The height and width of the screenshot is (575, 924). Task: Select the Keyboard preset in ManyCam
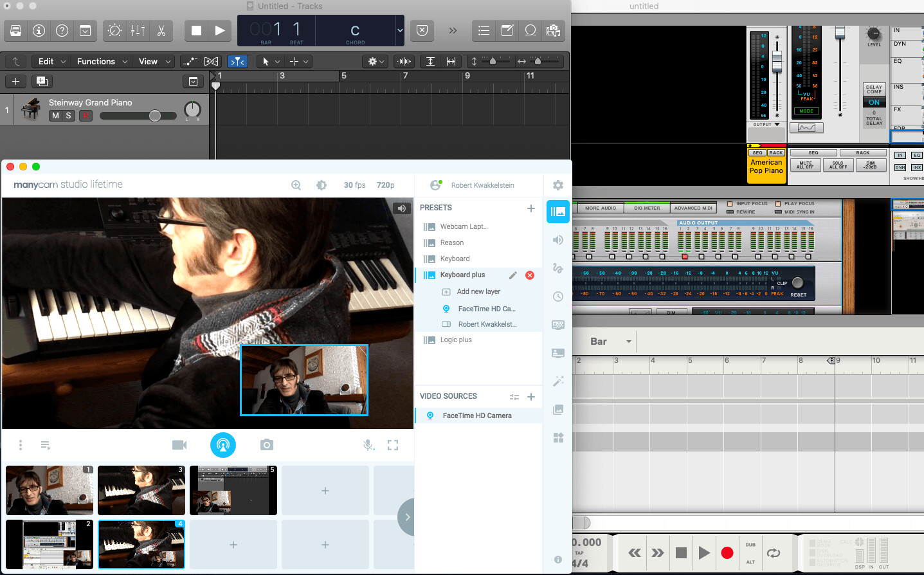(455, 259)
